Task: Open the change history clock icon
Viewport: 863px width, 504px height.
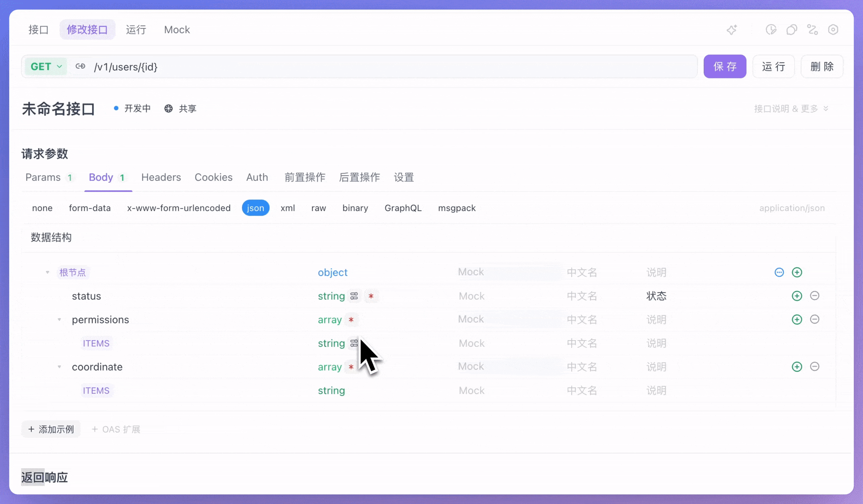Action: (771, 30)
